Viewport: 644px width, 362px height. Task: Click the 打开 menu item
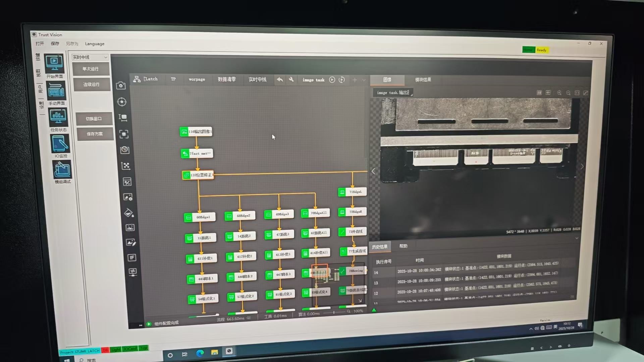40,44
